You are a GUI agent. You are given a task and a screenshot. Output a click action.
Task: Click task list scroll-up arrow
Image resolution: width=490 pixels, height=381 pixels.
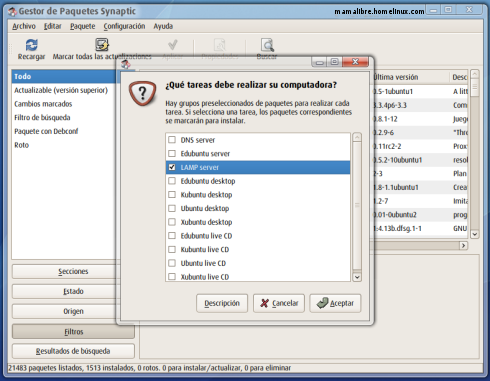coord(357,137)
